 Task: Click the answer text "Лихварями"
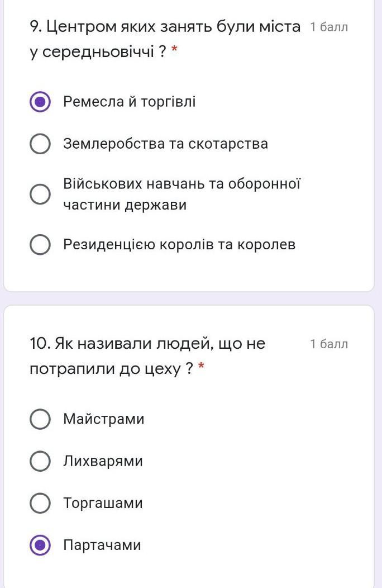pos(103,461)
